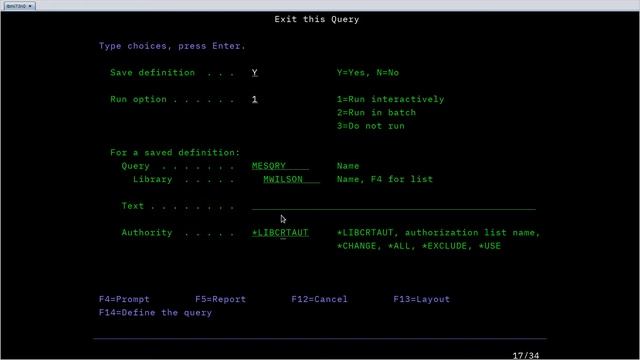Click the 'Name' hint beside Query field
640x360 pixels.
348,166
